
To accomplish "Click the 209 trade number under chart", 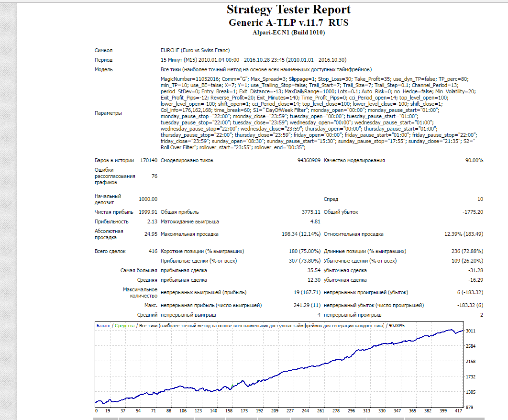I will [x=275, y=410].
